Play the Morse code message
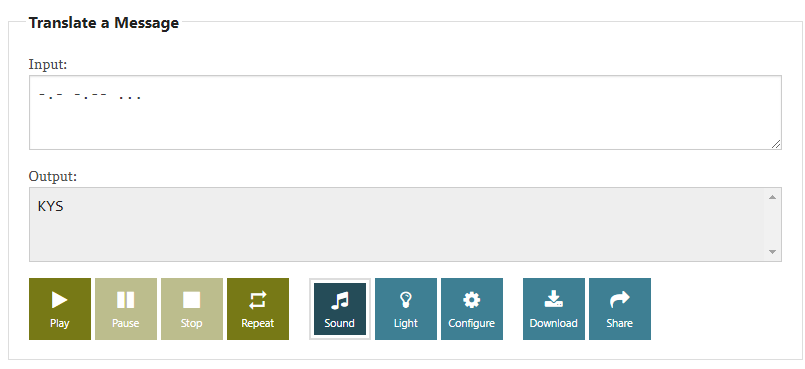The image size is (805, 369). [x=60, y=309]
